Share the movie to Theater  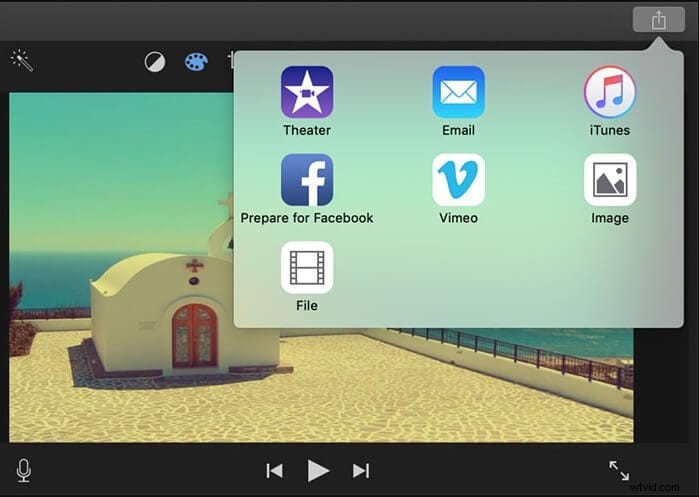click(307, 101)
